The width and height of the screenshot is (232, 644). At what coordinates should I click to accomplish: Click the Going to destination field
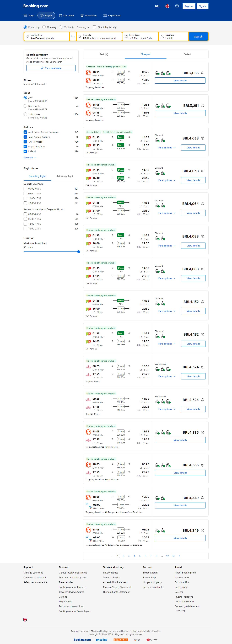pyautogui.click(x=99, y=36)
